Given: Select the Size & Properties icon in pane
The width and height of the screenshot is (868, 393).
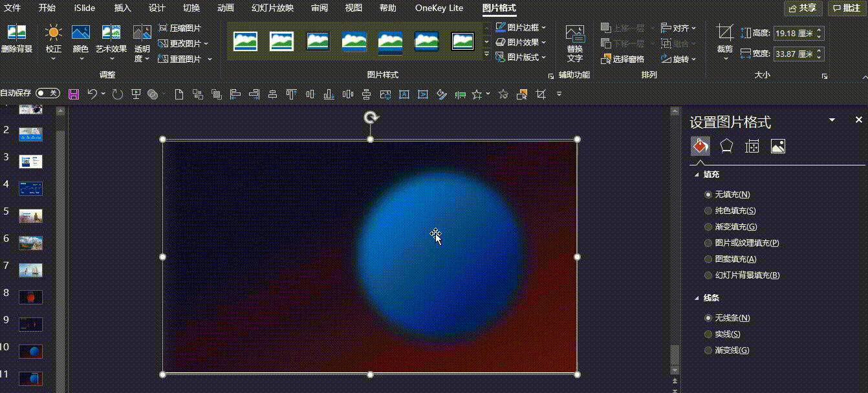Looking at the screenshot, I should [x=752, y=147].
